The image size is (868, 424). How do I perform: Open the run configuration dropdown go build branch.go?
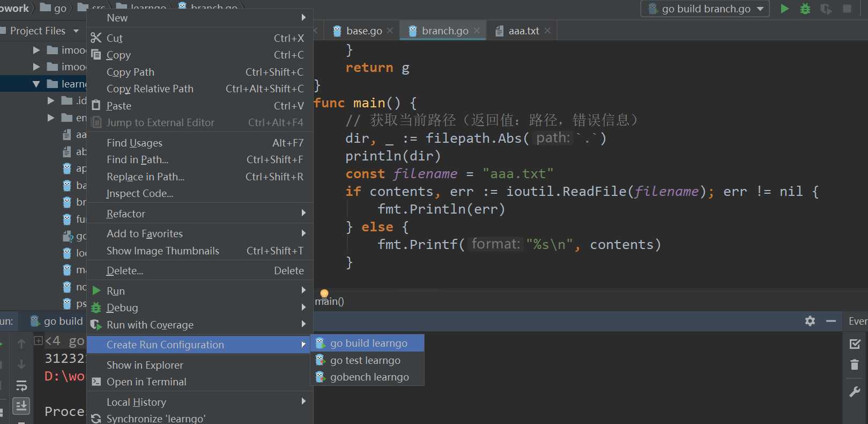click(x=705, y=9)
